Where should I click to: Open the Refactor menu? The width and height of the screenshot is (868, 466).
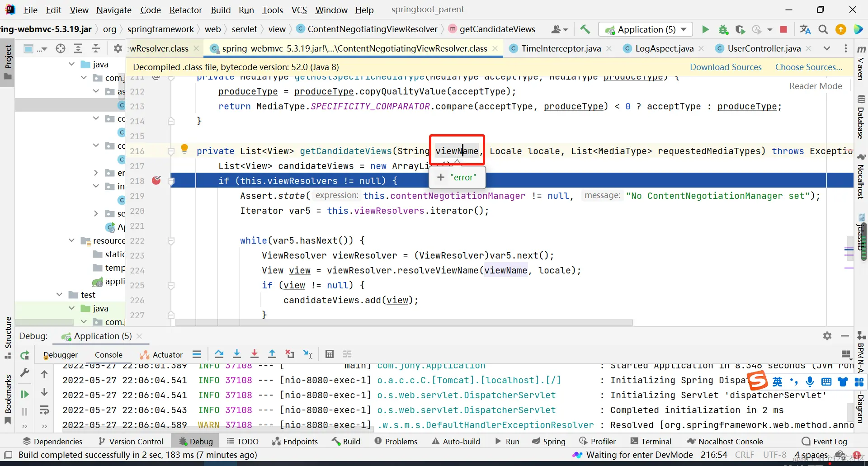pos(185,10)
